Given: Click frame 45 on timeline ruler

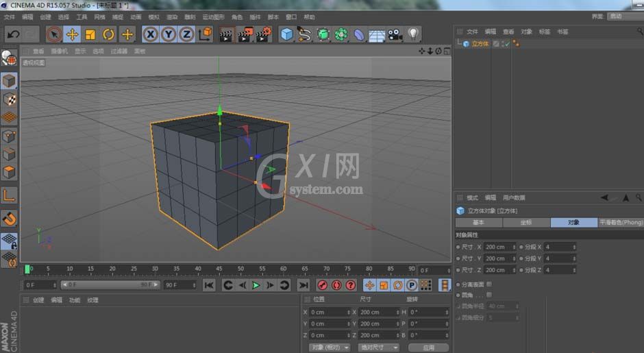Looking at the screenshot, I should click(x=219, y=268).
